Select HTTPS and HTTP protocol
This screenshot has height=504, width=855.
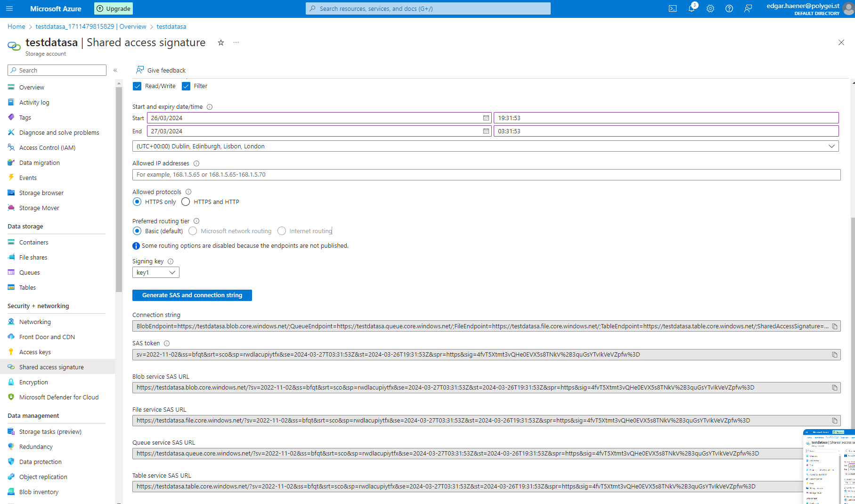point(186,202)
